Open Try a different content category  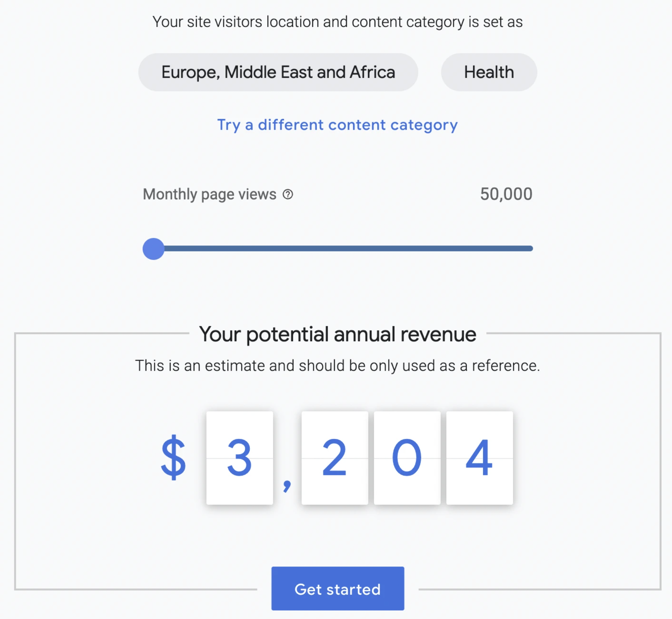coord(337,125)
